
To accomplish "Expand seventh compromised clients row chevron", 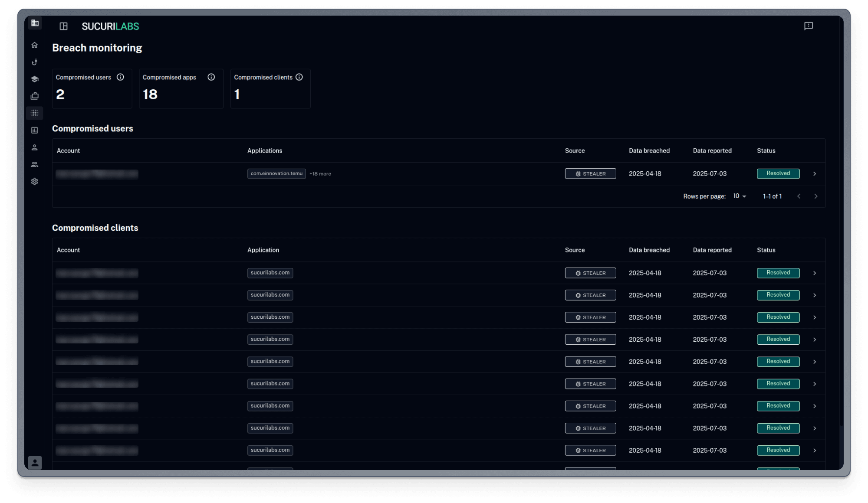I will [x=815, y=406].
